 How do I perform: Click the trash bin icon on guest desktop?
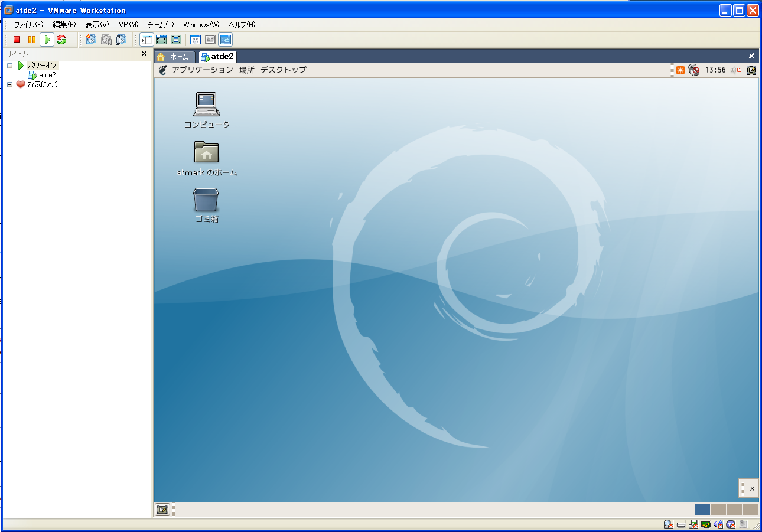pos(206,200)
